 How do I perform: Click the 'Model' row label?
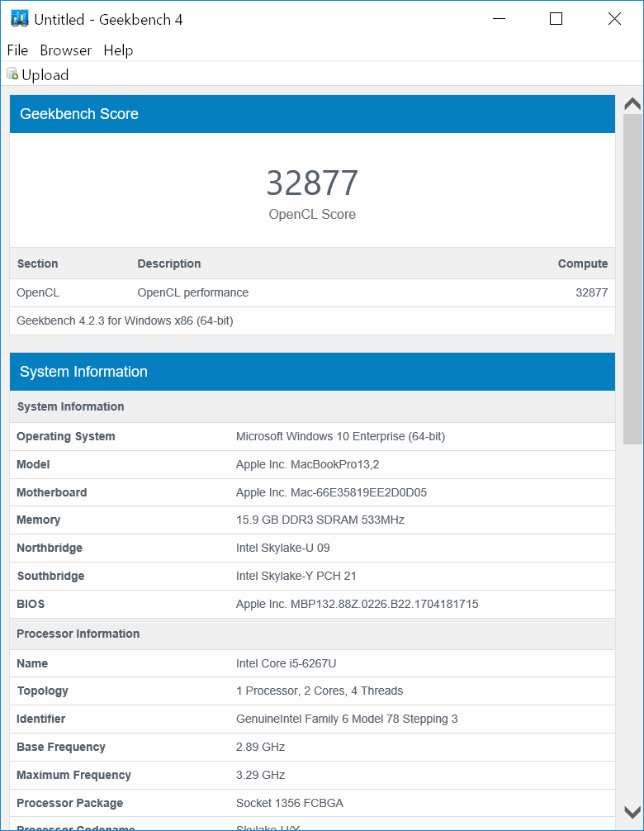pyautogui.click(x=33, y=464)
